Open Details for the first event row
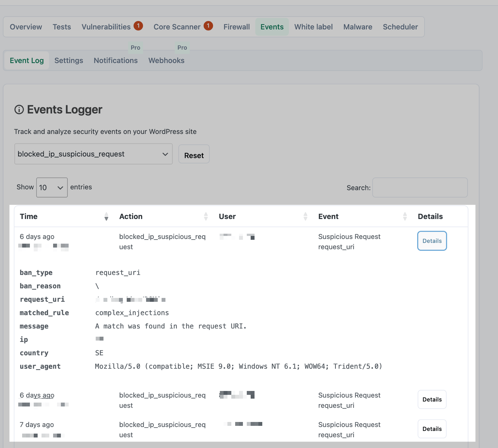The width and height of the screenshot is (498, 448). pos(432,241)
